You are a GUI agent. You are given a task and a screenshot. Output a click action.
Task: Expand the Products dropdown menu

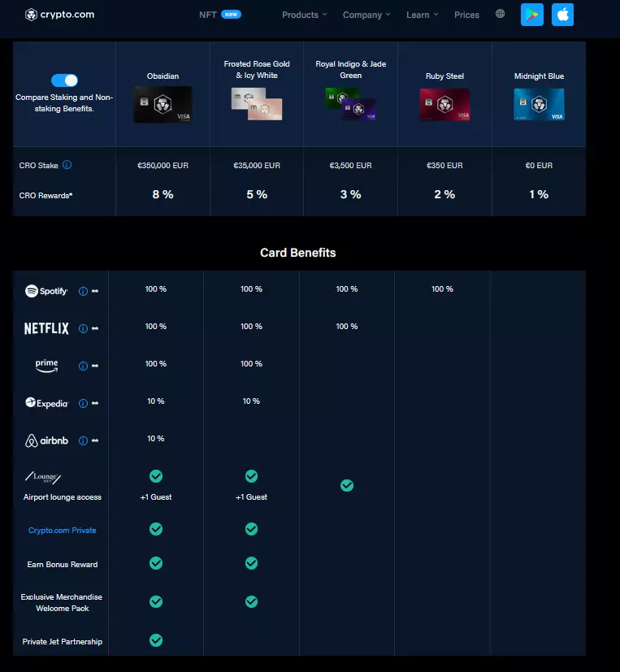tap(304, 15)
